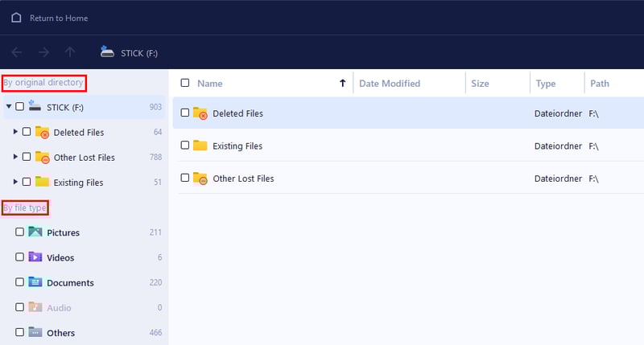Viewport: 644px width, 345px height.
Task: Select Deleted Files name in file list
Action: coord(237,113)
